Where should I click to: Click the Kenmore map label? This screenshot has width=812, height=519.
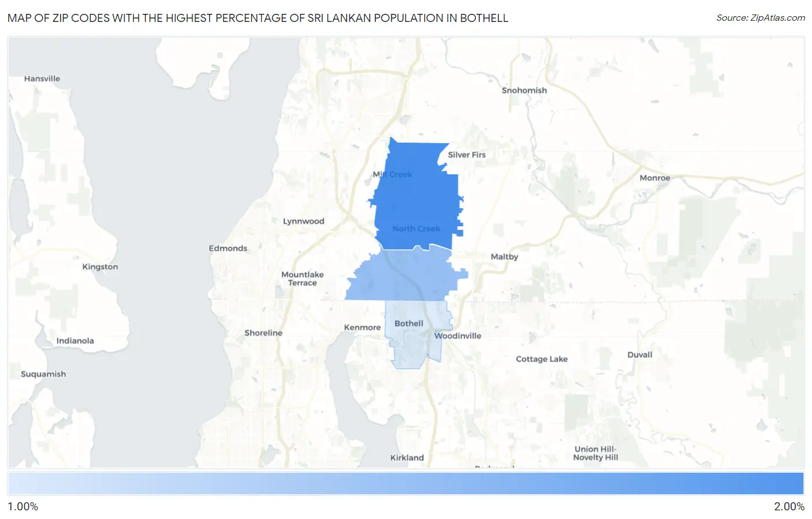click(x=362, y=327)
